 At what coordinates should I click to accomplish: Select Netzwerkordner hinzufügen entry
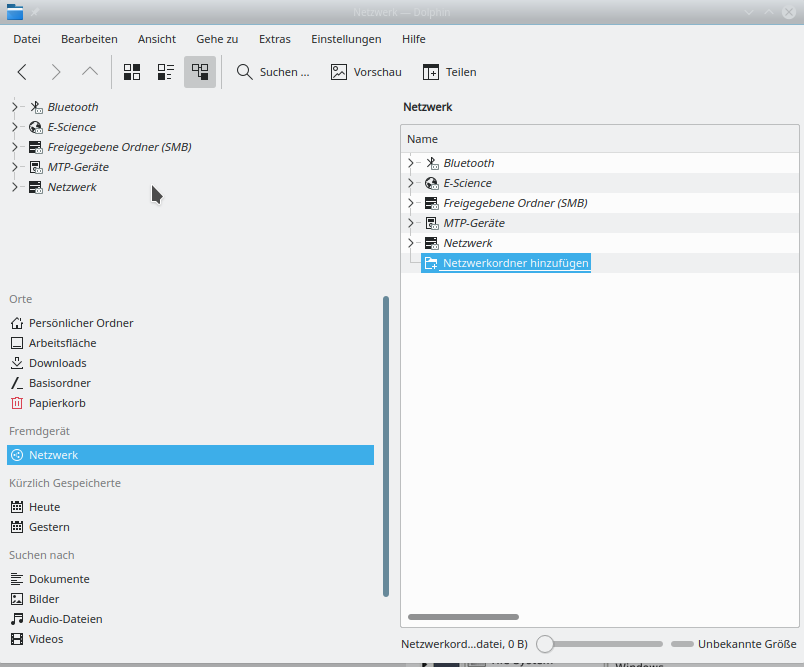click(514, 263)
